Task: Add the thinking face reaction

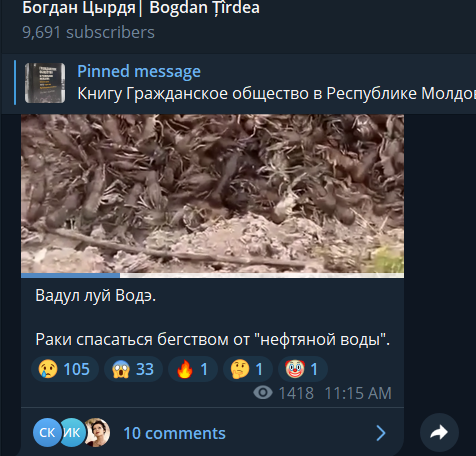Action: pos(248,369)
